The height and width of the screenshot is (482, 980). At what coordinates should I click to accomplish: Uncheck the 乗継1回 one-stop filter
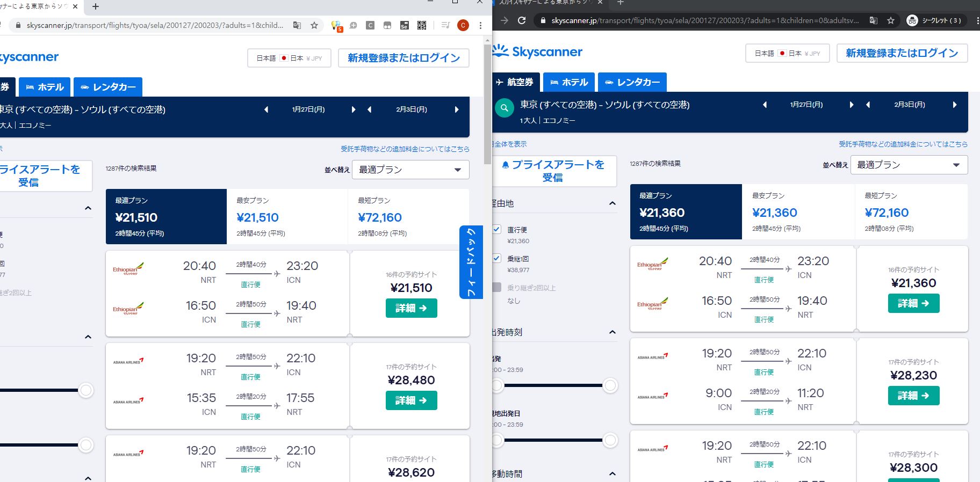pos(497,258)
